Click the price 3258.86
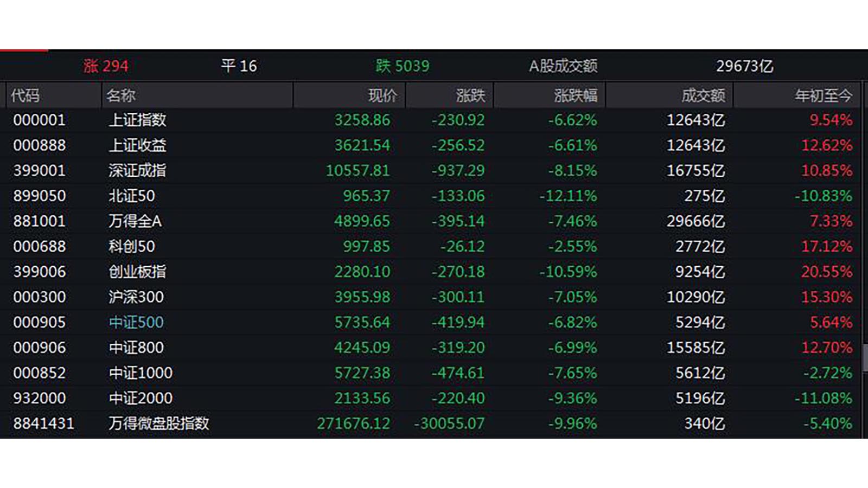Viewport: 868px width, 488px height. coord(362,120)
